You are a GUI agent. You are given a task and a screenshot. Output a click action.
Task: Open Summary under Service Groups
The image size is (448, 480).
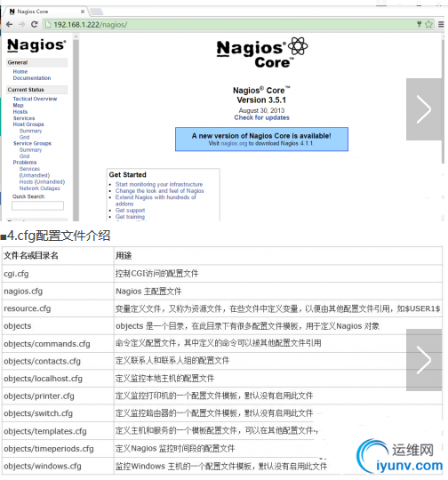[30, 149]
